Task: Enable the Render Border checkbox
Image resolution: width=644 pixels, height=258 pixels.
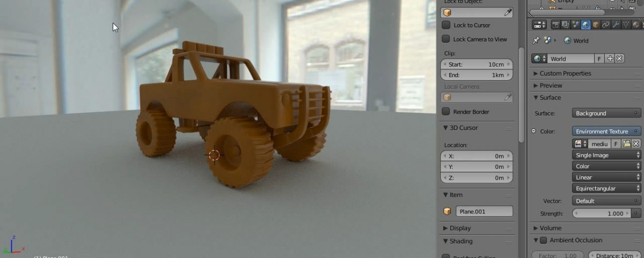Action: point(446,112)
